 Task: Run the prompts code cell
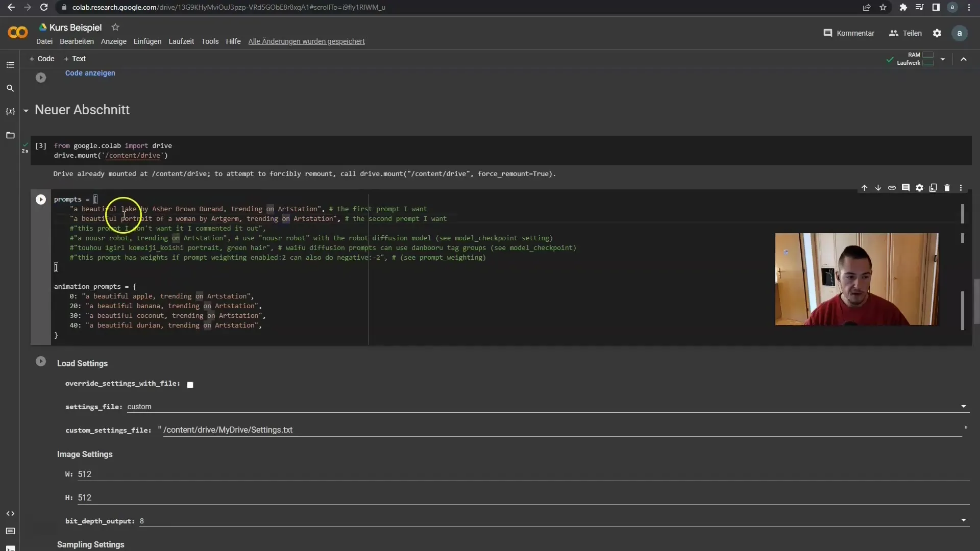pyautogui.click(x=41, y=199)
